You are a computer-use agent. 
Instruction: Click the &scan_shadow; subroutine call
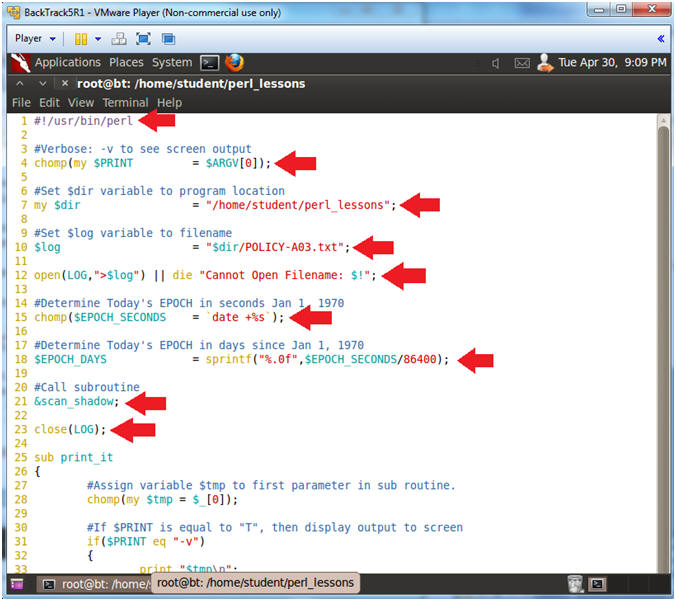[76, 402]
